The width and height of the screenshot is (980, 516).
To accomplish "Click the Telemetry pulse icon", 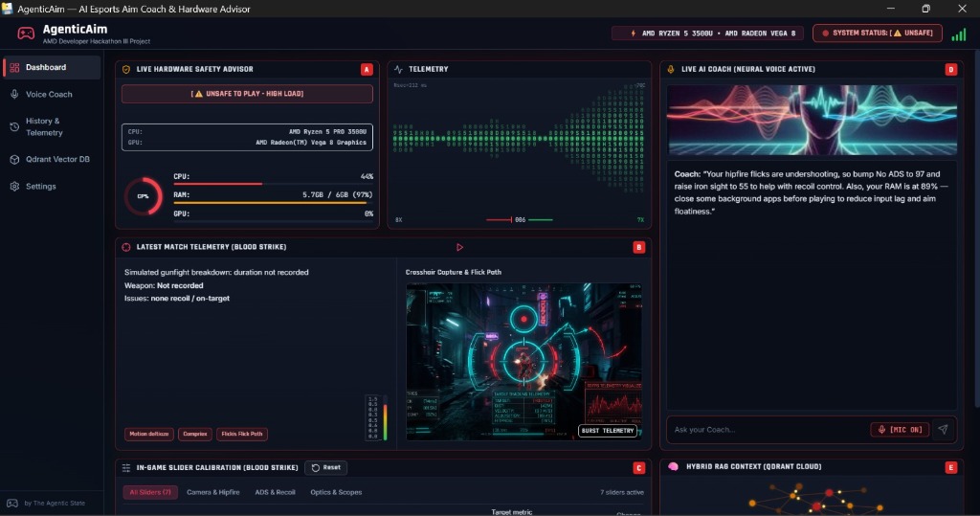I will (x=399, y=70).
